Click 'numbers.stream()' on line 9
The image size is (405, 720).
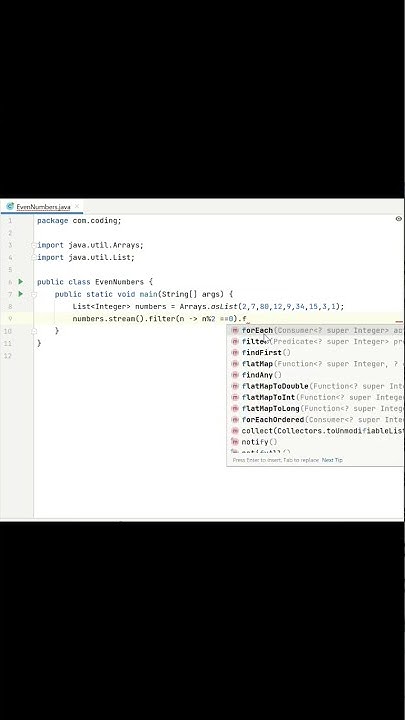[x=108, y=319]
